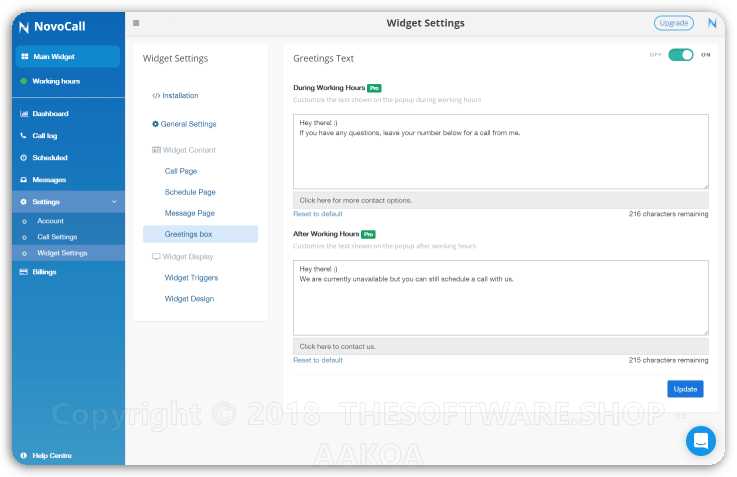This screenshot has width=737, height=477.
Task: Click the Billings card icon
Action: 24,272
